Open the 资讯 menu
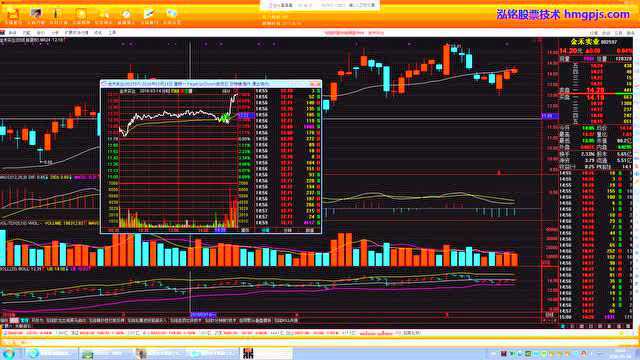640x360 pixels. (98, 33)
